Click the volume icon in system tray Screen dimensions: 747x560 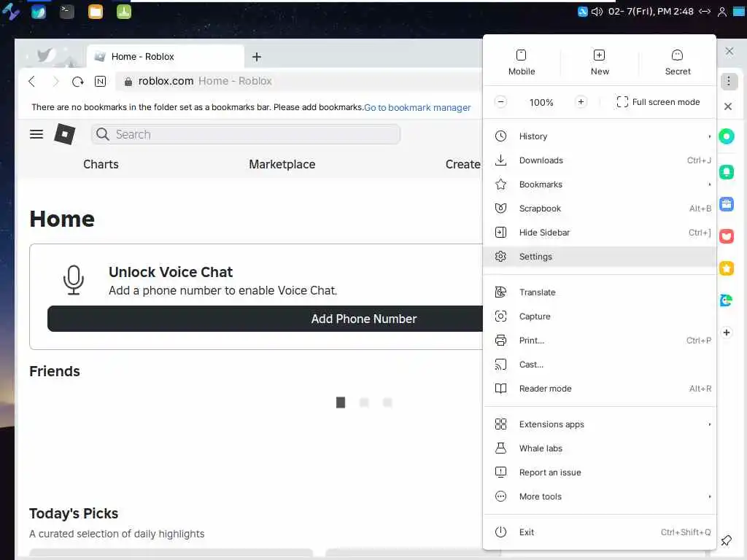point(597,12)
